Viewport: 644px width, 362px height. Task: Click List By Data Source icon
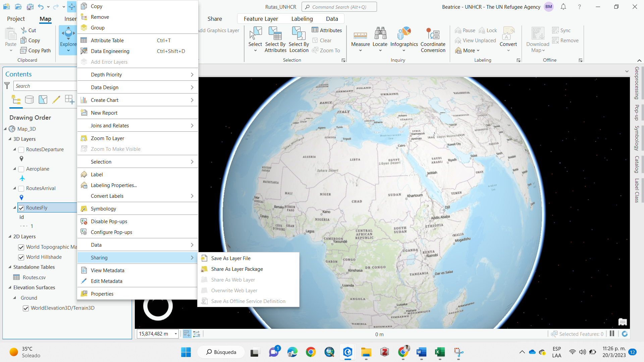(x=30, y=100)
